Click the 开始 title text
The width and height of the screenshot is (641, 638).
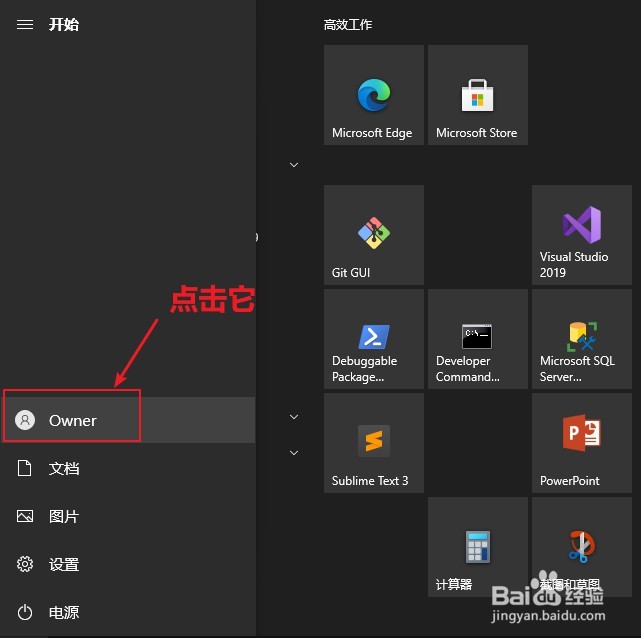click(64, 25)
